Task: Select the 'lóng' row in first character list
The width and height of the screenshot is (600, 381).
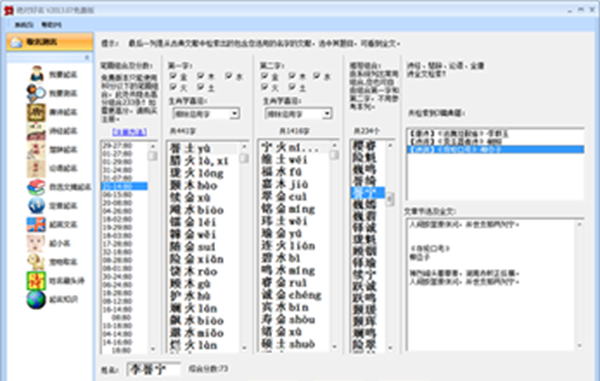Action: (x=203, y=173)
